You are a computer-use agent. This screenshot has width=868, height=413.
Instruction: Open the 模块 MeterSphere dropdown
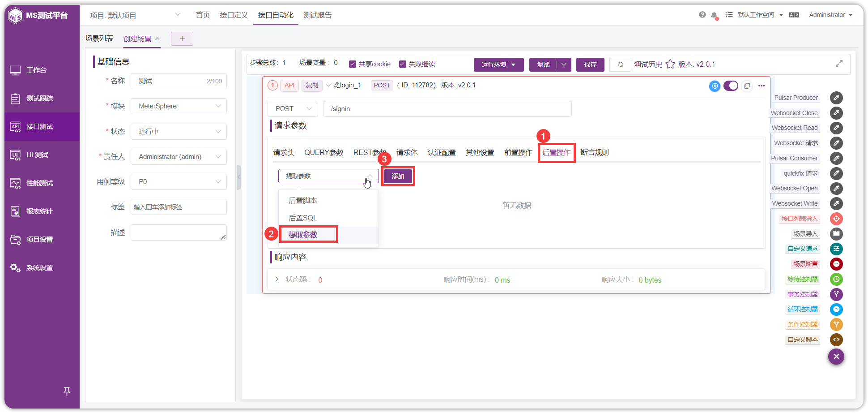(179, 106)
